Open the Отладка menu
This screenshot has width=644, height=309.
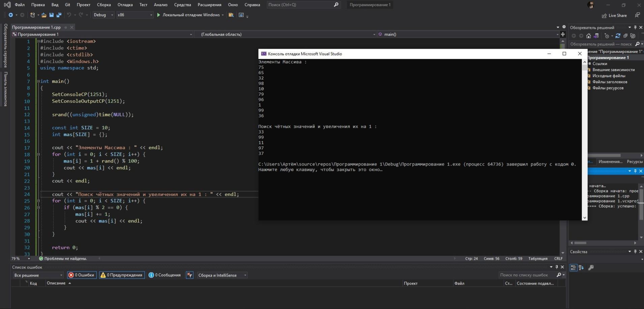125,5
